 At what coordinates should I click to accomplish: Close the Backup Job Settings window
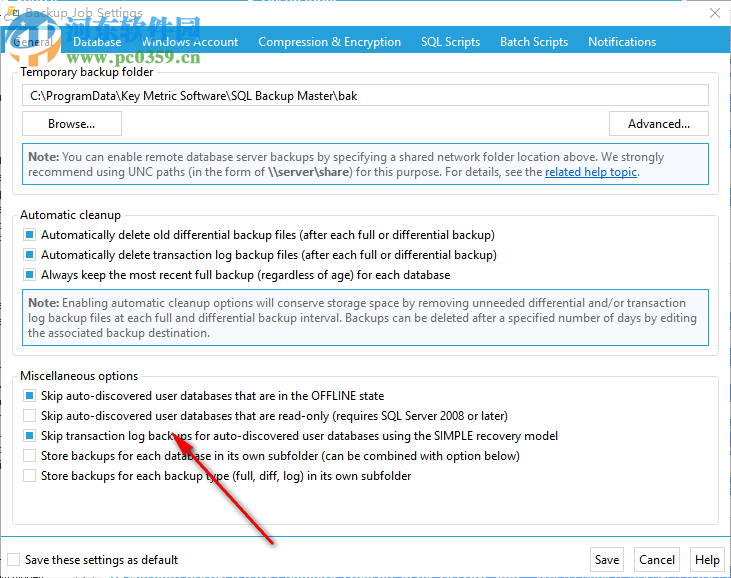pyautogui.click(x=715, y=13)
